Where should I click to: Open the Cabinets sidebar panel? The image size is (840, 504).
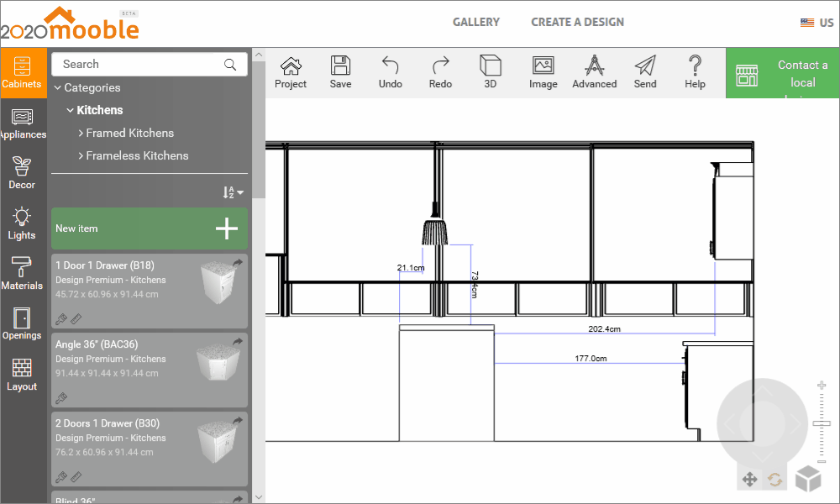tap(23, 73)
